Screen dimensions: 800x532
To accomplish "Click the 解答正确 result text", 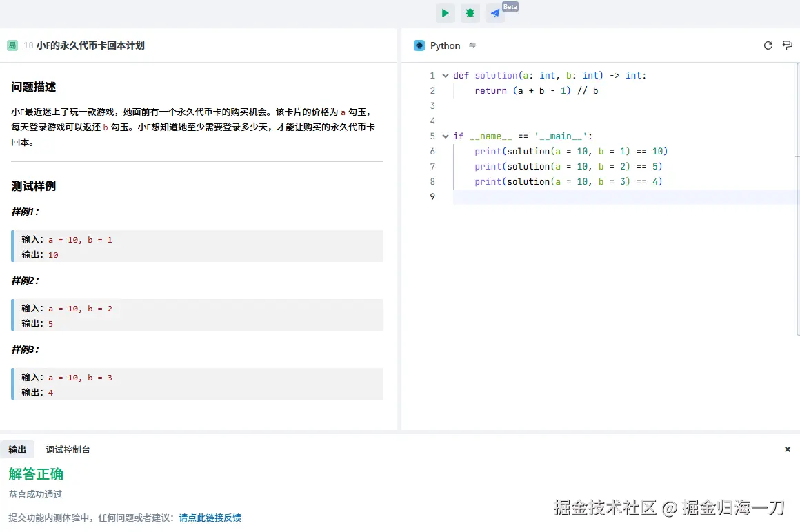I will coord(35,473).
